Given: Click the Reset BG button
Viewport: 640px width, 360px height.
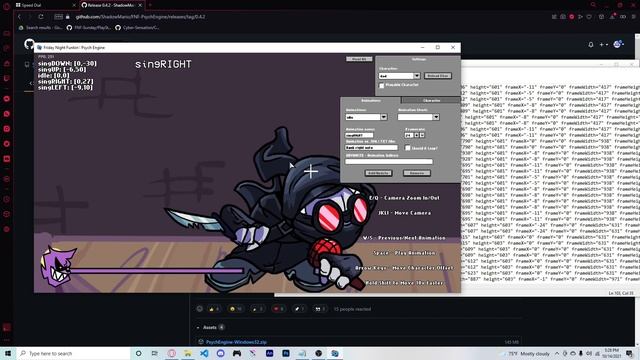Looking at the screenshot, I should 359,59.
